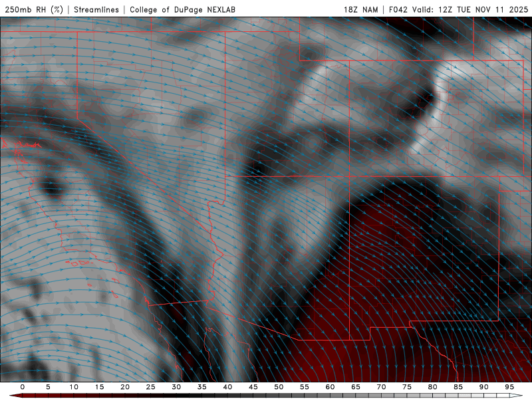Click the colorbar label "85"
Image resolution: width=532 pixels, height=399 pixels.
458,387
